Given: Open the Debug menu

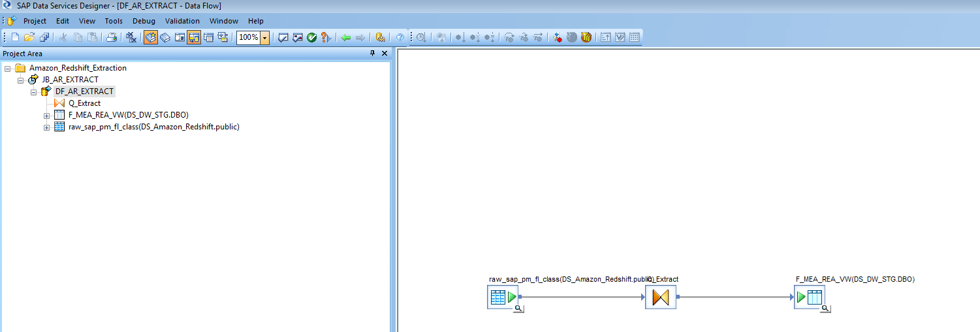Looking at the screenshot, I should (144, 21).
